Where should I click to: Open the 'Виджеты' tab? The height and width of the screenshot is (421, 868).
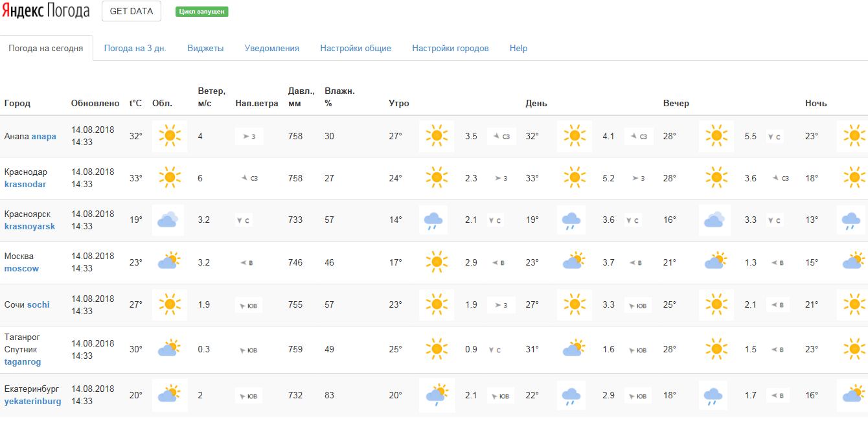pyautogui.click(x=205, y=48)
